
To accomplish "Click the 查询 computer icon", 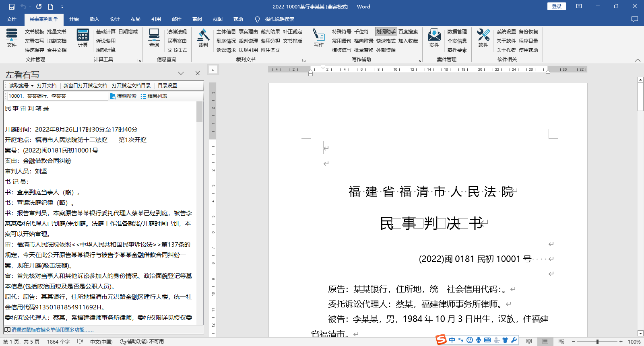I will click(154, 38).
